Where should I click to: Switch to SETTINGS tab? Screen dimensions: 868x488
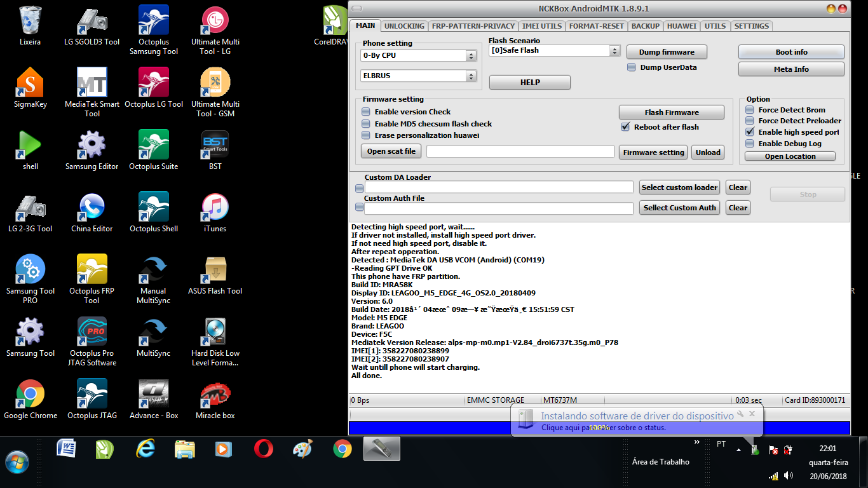pyautogui.click(x=752, y=26)
